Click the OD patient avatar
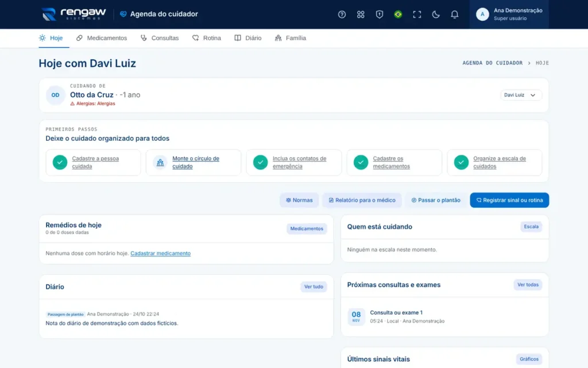This screenshot has height=368, width=588. click(x=55, y=95)
